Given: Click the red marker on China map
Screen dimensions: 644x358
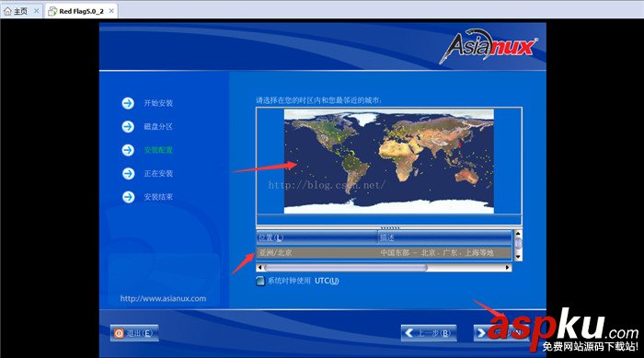Looking at the screenshot, I should (461, 144).
